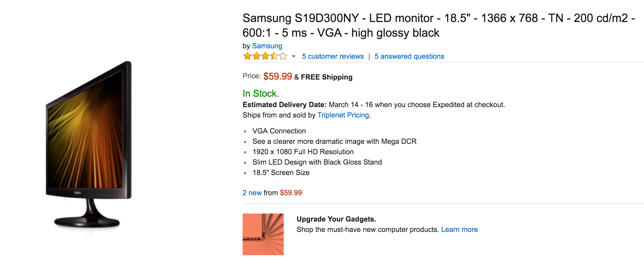
Task: Click Learn more in the gadgets promo
Action: (459, 229)
